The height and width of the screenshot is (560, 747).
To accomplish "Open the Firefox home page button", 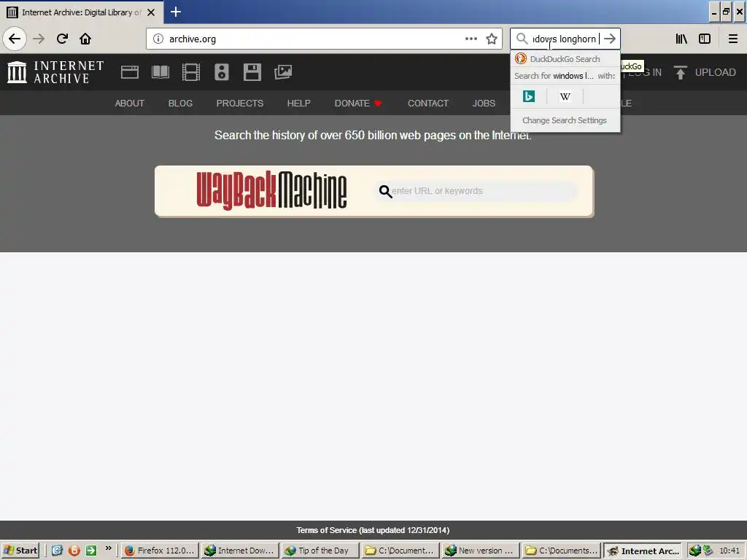I will (85, 39).
